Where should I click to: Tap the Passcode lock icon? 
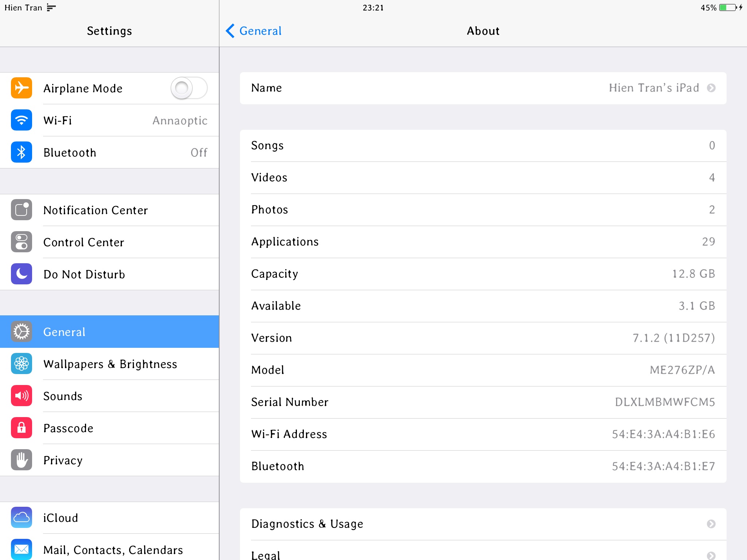pos(22,428)
